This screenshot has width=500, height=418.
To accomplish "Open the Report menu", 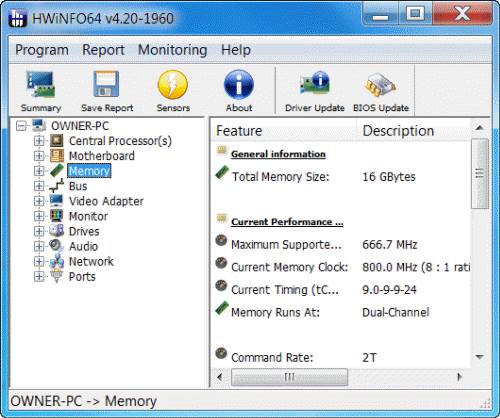I will (x=103, y=50).
